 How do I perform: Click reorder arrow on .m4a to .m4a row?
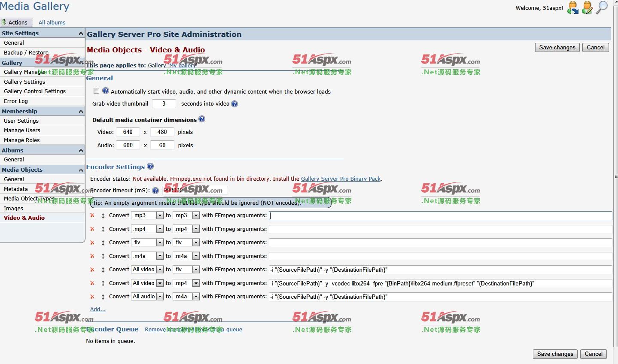click(103, 256)
